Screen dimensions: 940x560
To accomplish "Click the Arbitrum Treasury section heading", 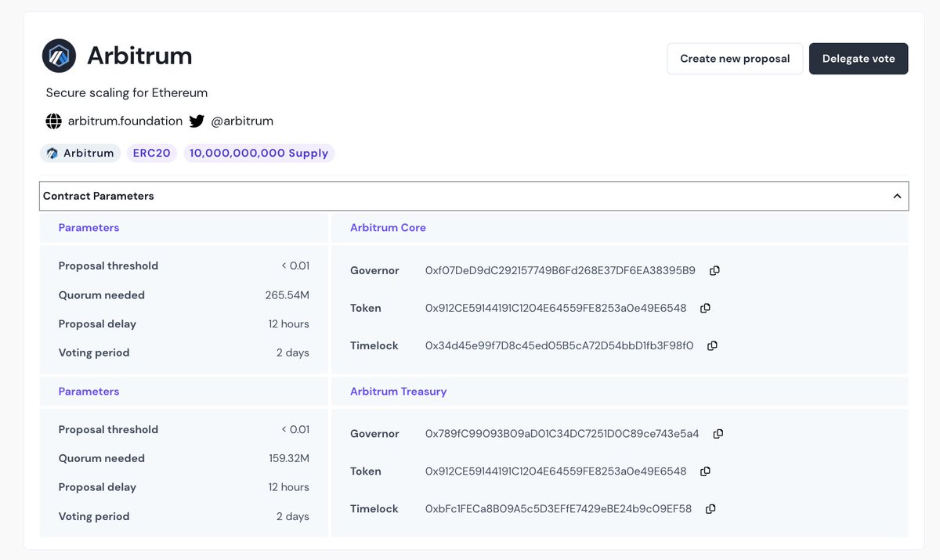I will [x=398, y=392].
